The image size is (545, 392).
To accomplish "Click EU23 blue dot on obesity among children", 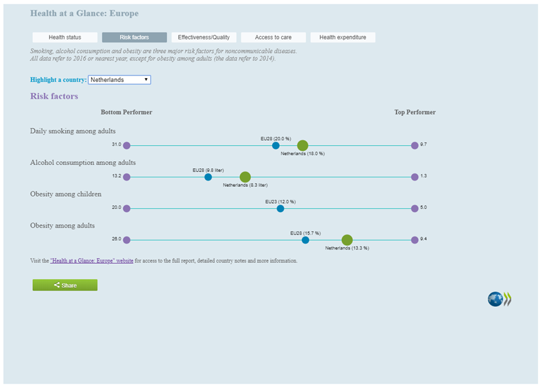I will pos(280,209).
